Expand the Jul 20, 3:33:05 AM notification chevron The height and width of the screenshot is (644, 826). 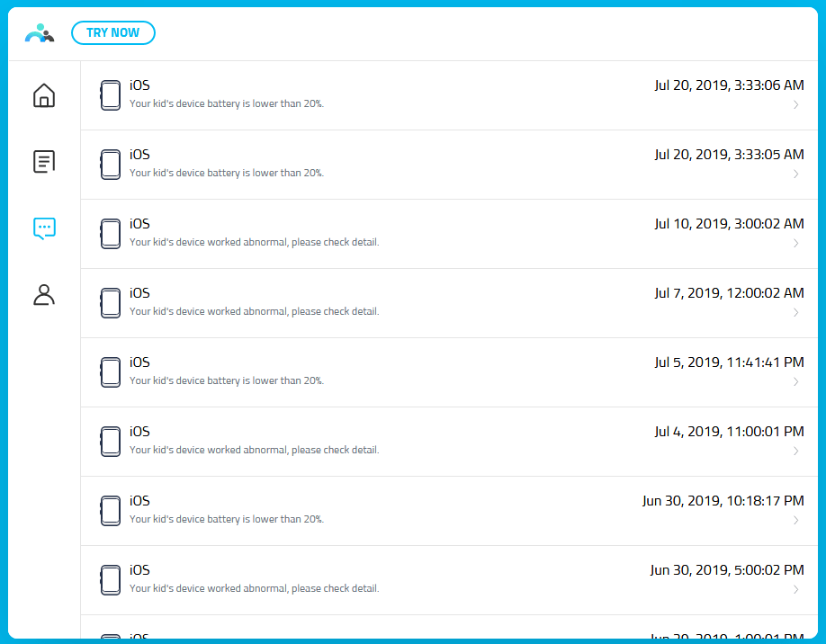(x=795, y=174)
